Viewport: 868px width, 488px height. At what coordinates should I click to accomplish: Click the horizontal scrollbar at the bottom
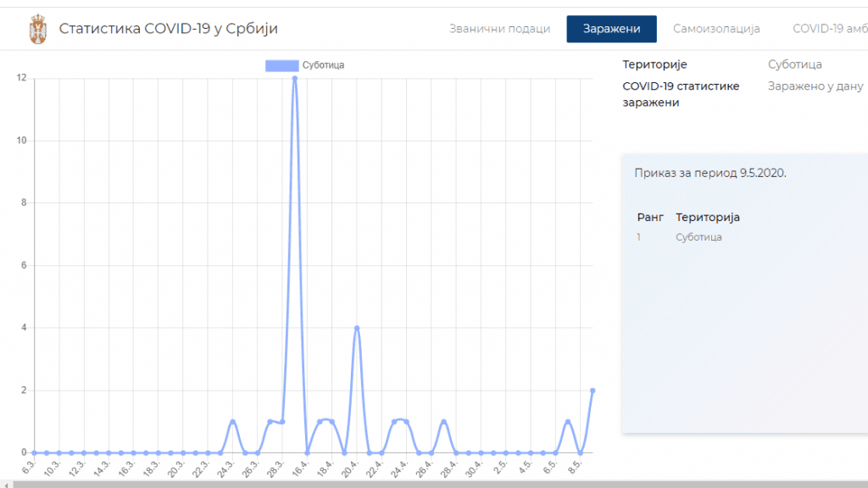pos(424,484)
